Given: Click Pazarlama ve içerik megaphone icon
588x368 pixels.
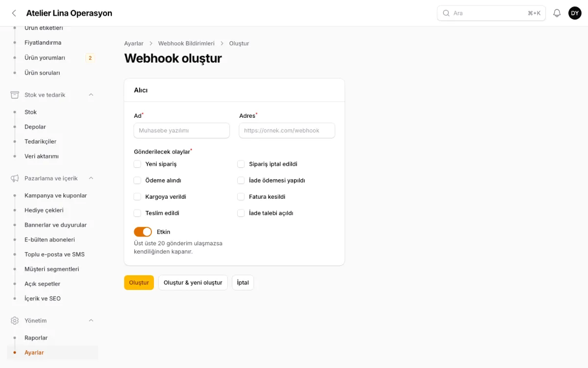Looking at the screenshot, I should [15, 178].
